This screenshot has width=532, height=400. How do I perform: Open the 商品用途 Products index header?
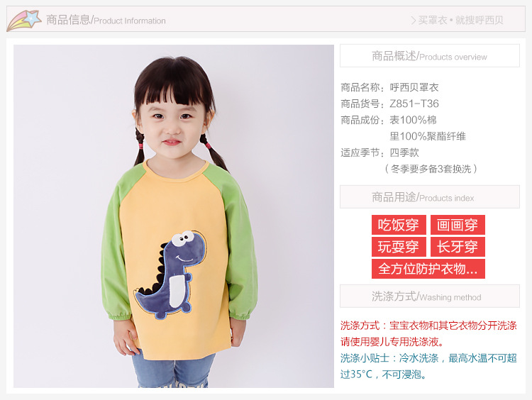point(430,196)
